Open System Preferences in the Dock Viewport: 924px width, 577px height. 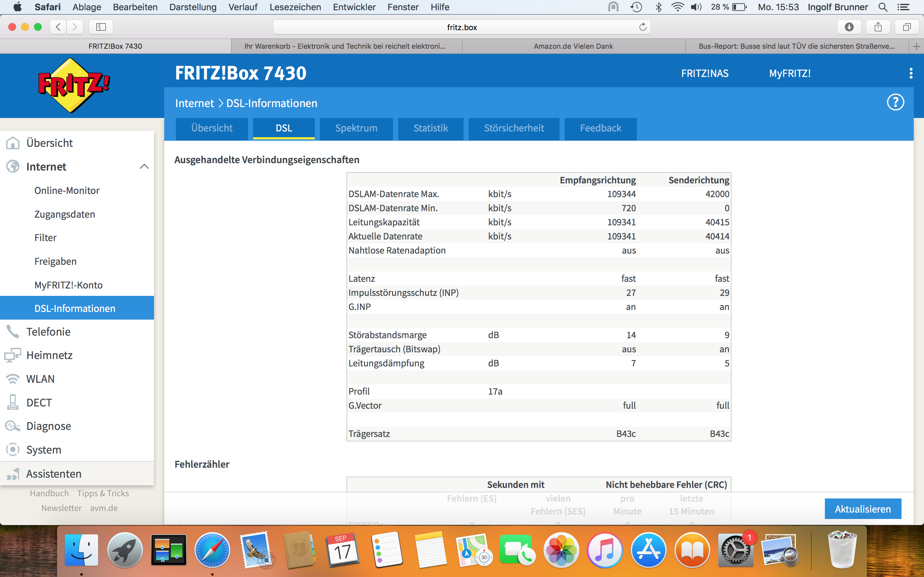point(735,550)
